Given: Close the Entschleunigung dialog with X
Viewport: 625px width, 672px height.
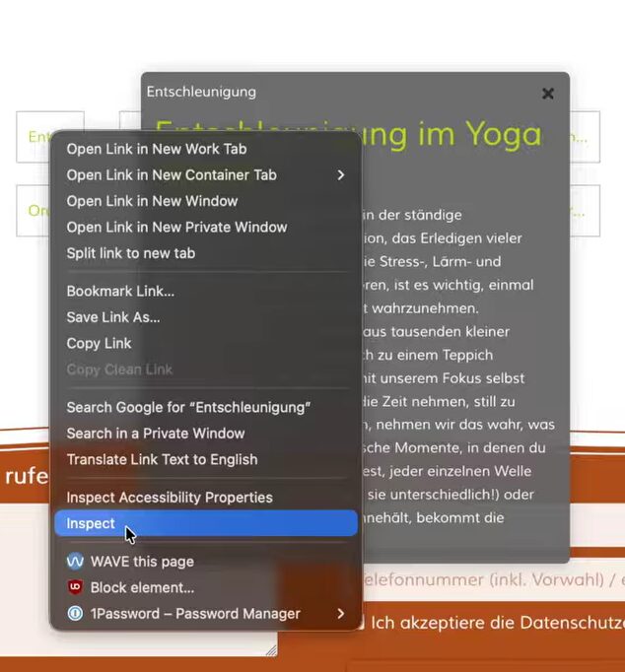Looking at the screenshot, I should pyautogui.click(x=547, y=93).
